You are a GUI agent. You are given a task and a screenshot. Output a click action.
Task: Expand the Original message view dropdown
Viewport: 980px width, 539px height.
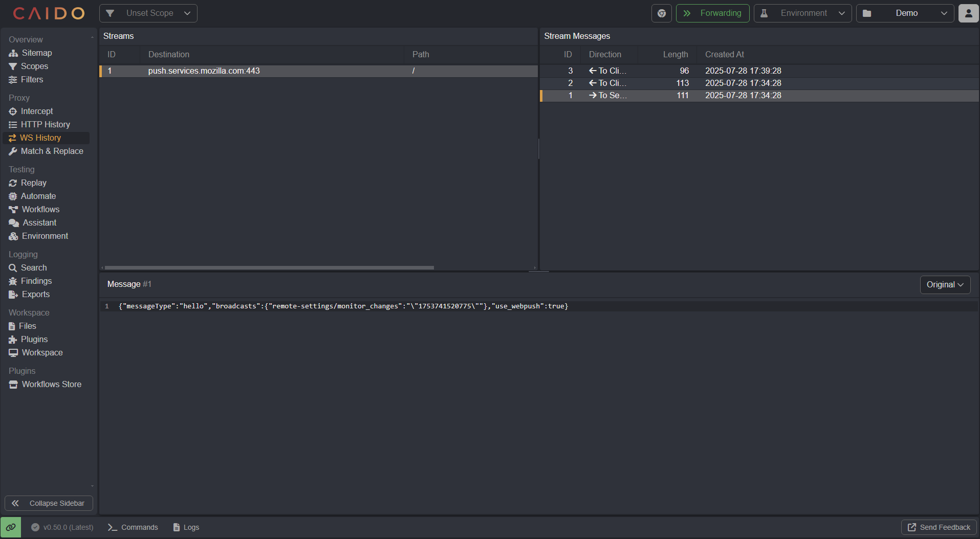pyautogui.click(x=944, y=284)
